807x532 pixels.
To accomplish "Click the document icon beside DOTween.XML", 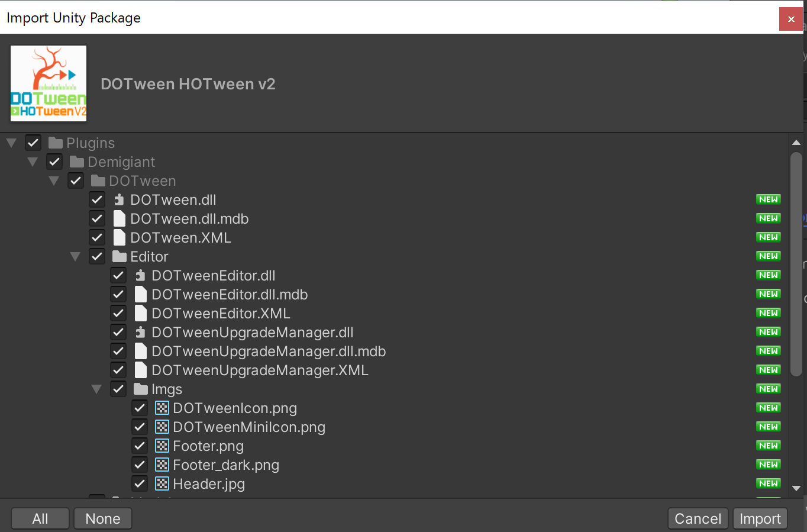I will tap(119, 237).
